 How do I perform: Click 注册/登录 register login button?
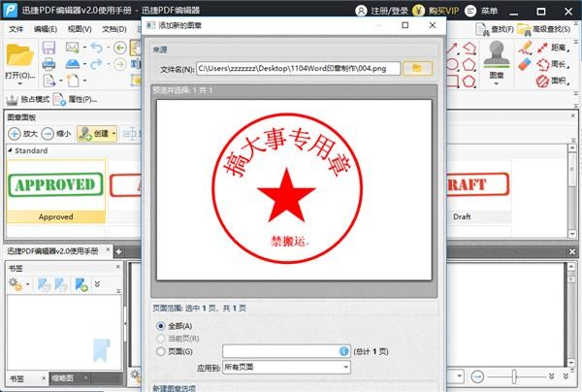384,11
